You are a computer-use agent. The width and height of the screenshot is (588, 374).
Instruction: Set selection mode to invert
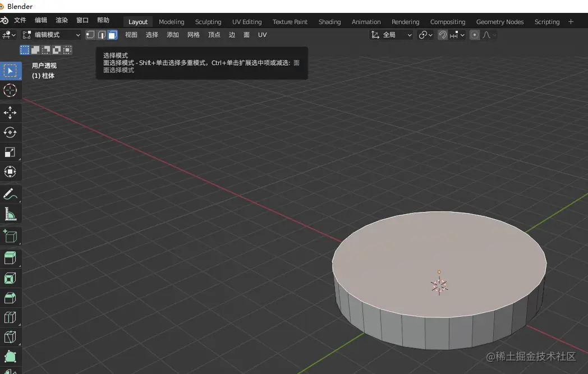[x=57, y=50]
